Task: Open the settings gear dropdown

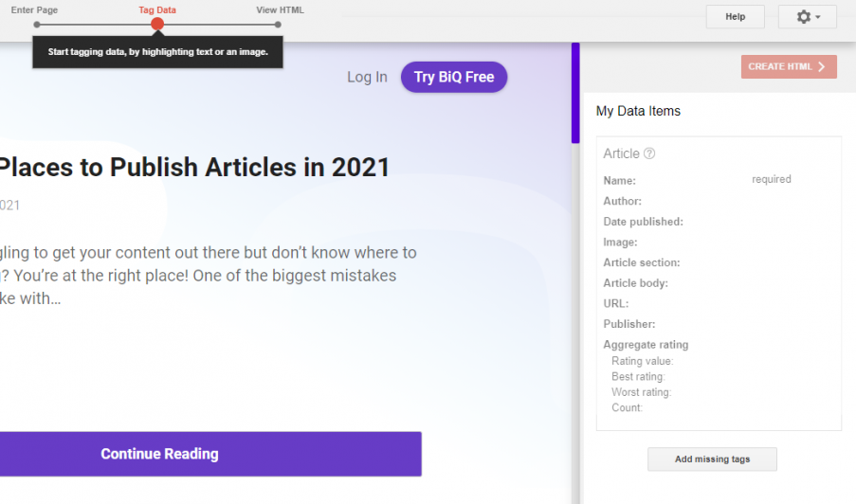Action: pos(807,17)
